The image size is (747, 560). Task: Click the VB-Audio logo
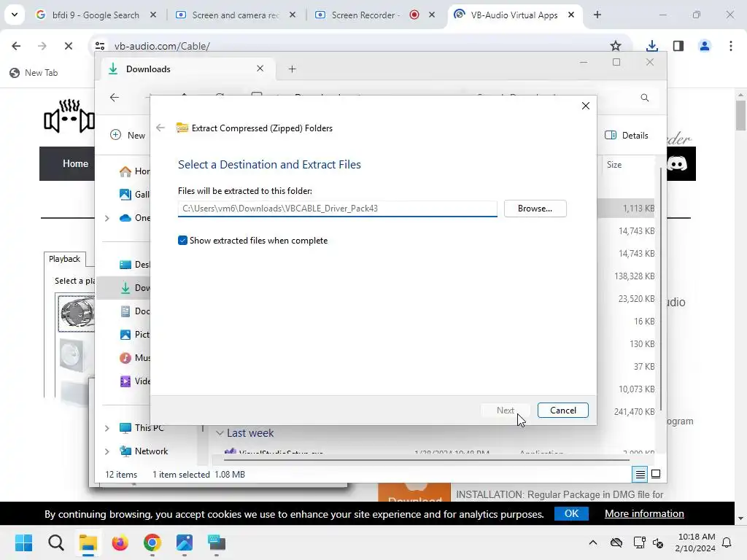pos(69,116)
